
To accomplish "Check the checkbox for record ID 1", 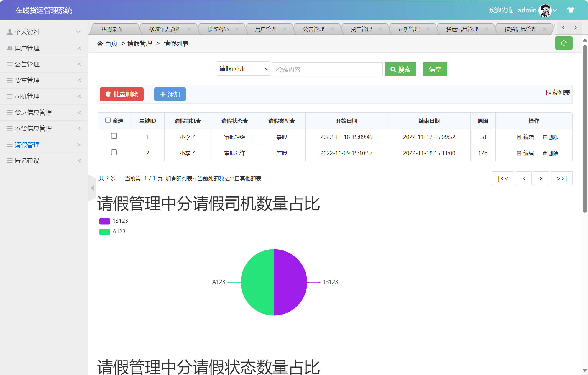I will [x=114, y=136].
